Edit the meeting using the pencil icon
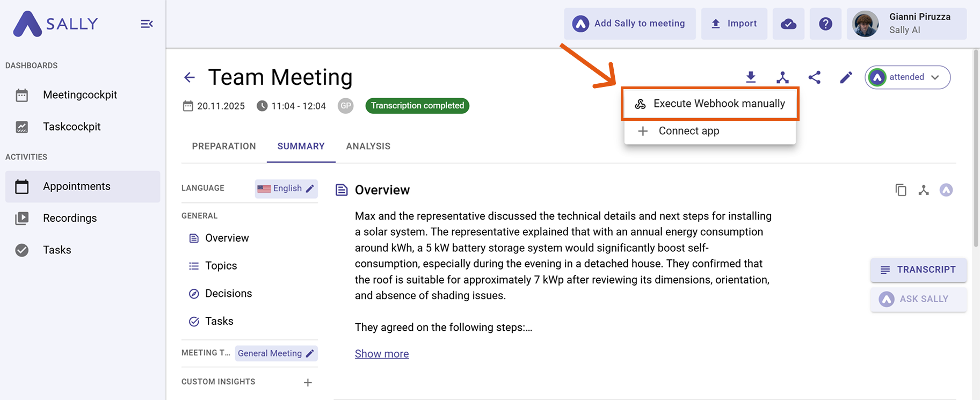This screenshot has width=980, height=400. coord(846,77)
